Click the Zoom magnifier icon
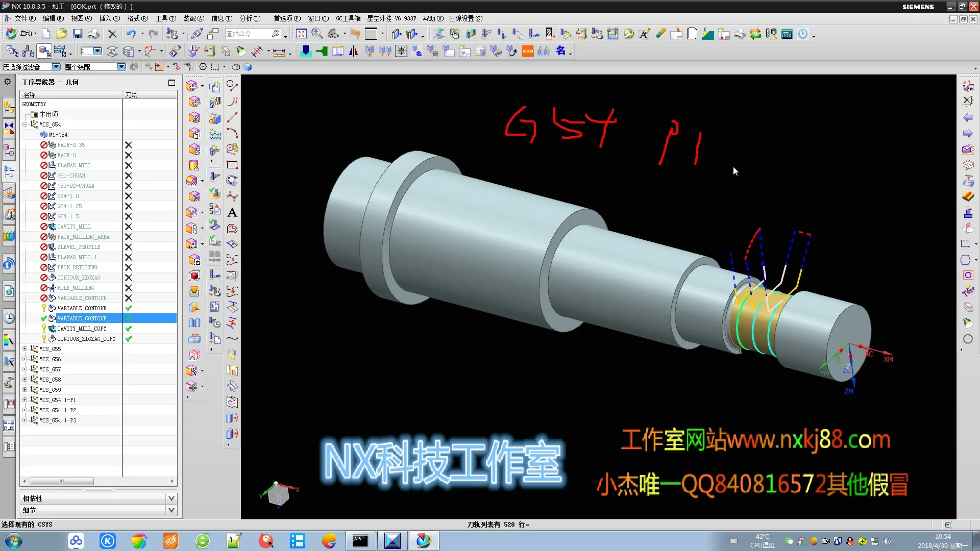The width and height of the screenshot is (980, 551). (317, 34)
